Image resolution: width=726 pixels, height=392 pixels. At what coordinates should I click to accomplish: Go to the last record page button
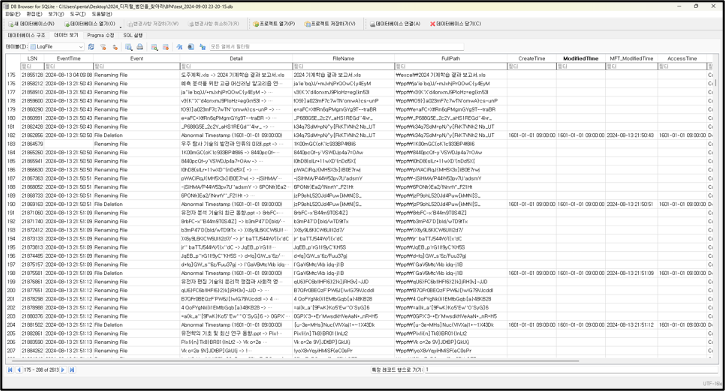click(x=72, y=370)
